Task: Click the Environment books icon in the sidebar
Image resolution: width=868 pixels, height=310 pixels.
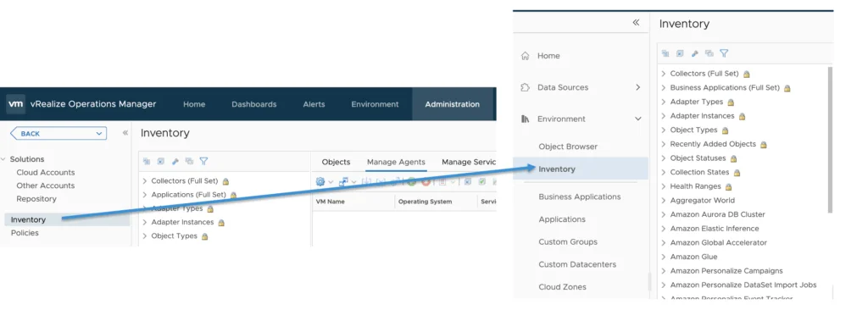Action: tap(526, 119)
